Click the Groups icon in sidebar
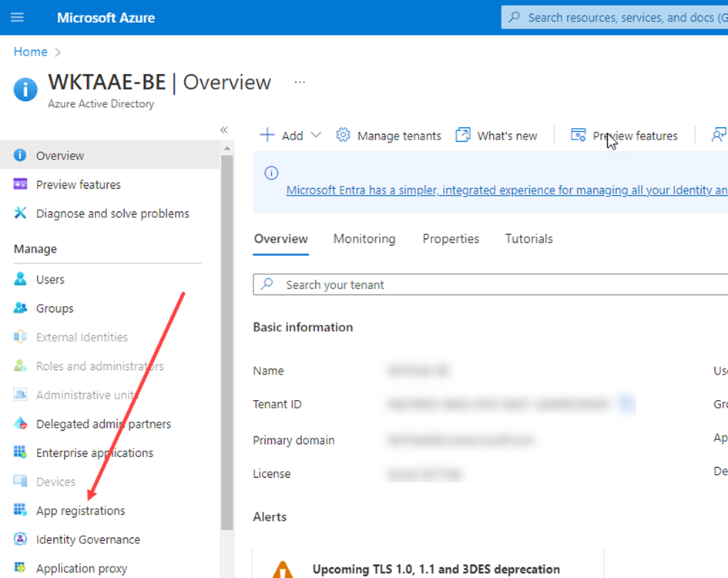The height and width of the screenshot is (578, 728). (21, 308)
